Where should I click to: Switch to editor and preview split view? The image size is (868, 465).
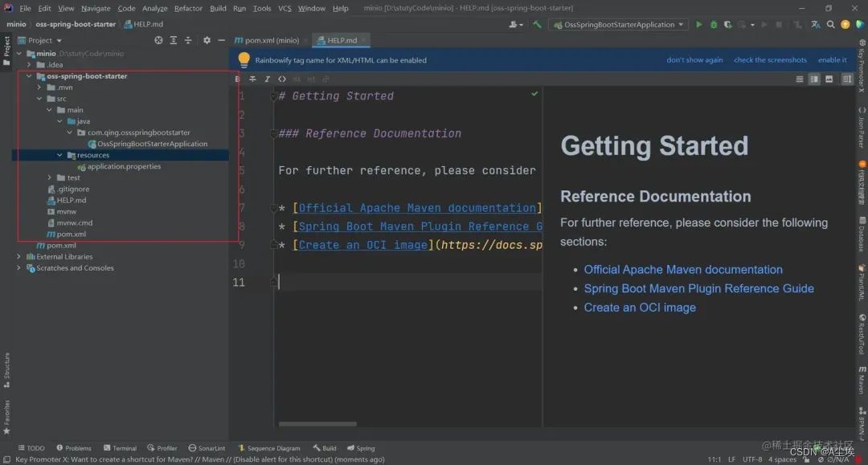[814, 80]
